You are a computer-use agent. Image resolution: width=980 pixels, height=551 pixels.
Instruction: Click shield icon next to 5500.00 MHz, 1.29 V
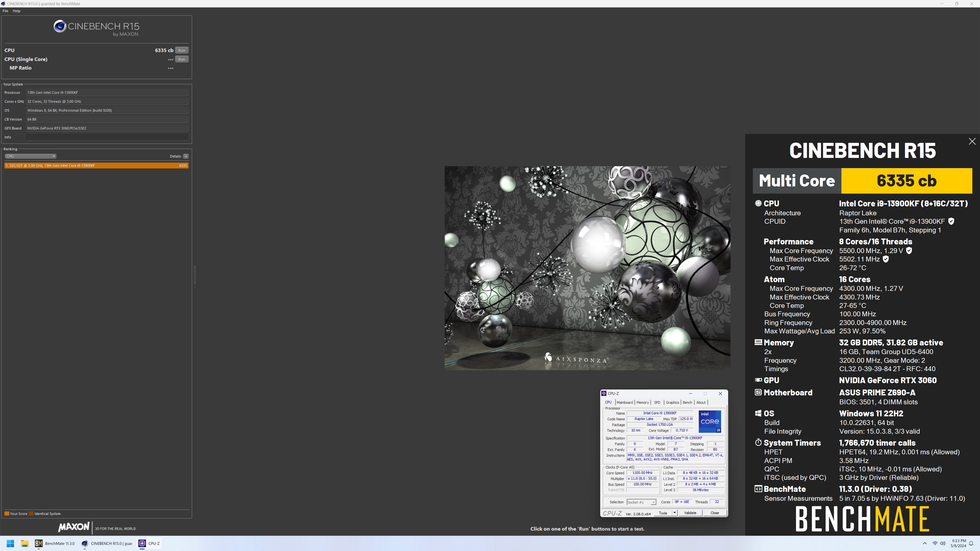click(x=909, y=251)
